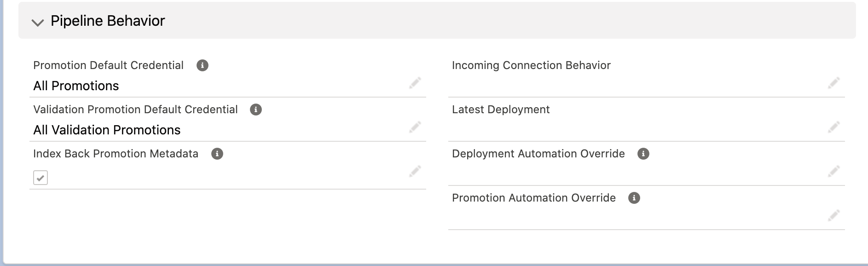Edit Latest Deployment field pencil icon

tap(834, 127)
